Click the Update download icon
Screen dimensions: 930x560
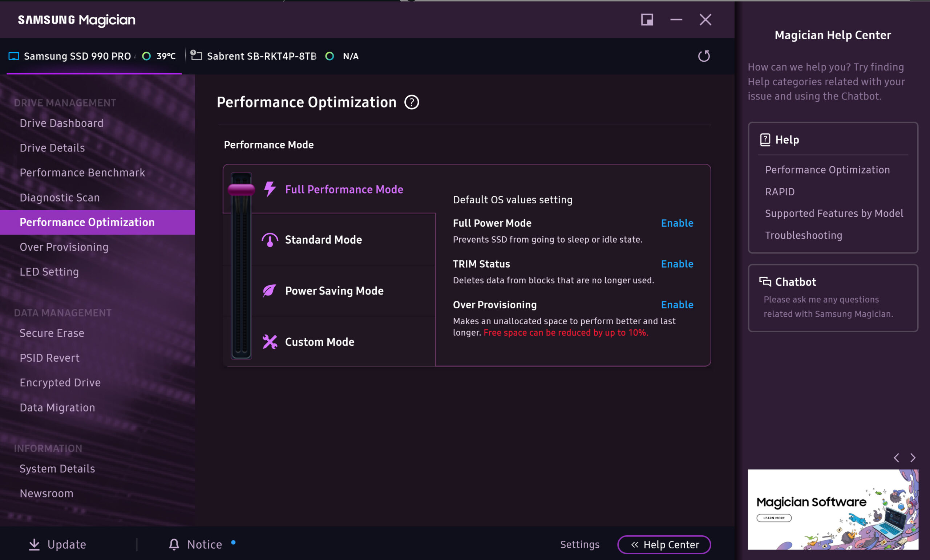35,544
